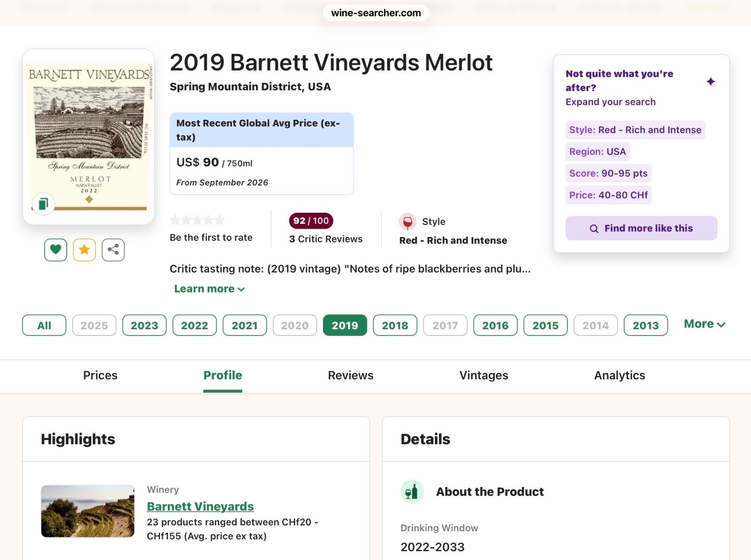Click the Style: Red - Rich and Intense tag

pyautogui.click(x=635, y=130)
